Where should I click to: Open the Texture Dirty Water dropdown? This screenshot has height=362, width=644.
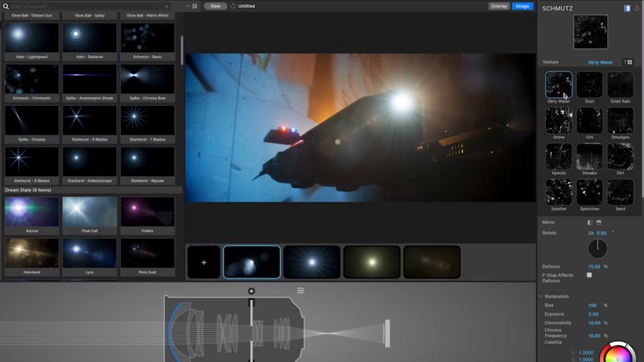600,62
